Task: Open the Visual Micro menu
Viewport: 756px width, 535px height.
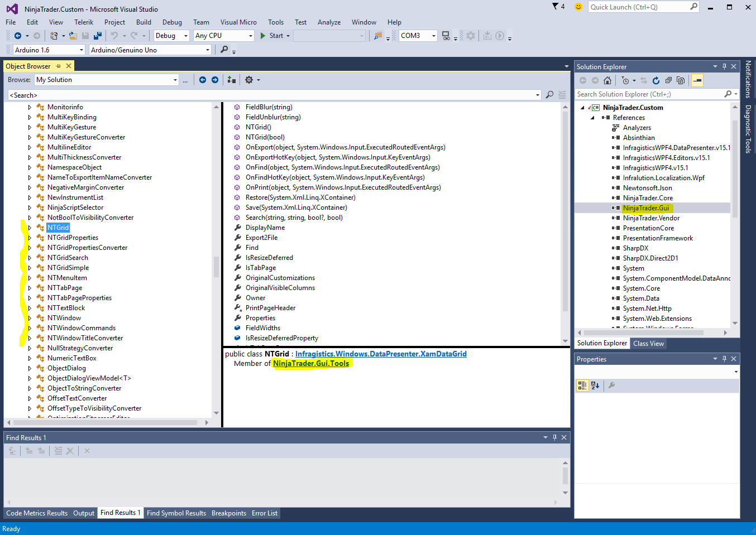Action: coord(238,22)
